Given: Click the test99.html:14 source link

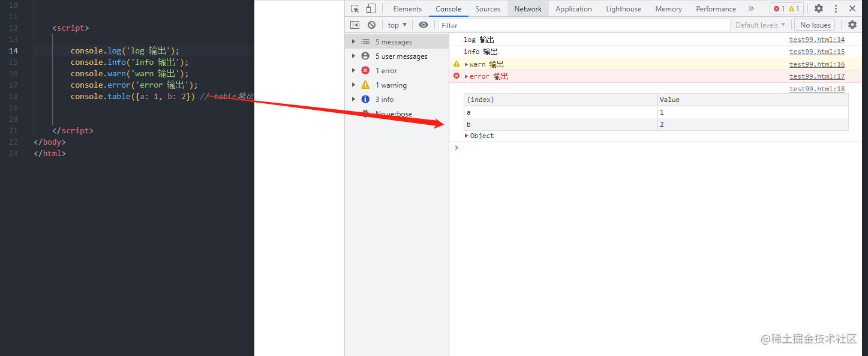Looking at the screenshot, I should coord(817,39).
